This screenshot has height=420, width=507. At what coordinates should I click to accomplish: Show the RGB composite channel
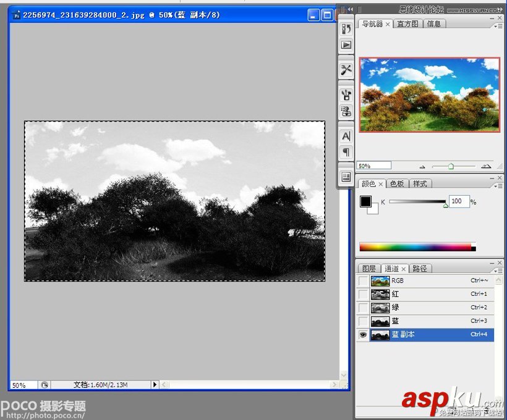coord(363,281)
